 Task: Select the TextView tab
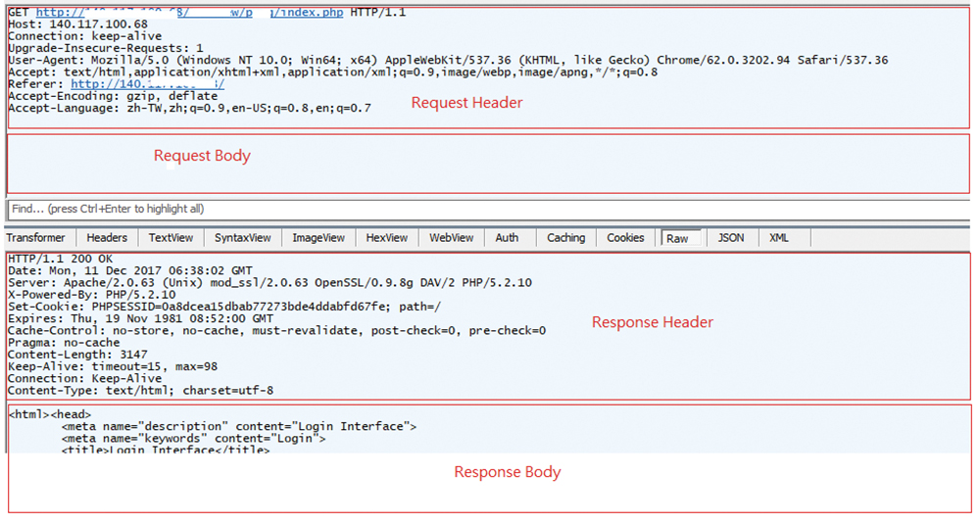171,238
